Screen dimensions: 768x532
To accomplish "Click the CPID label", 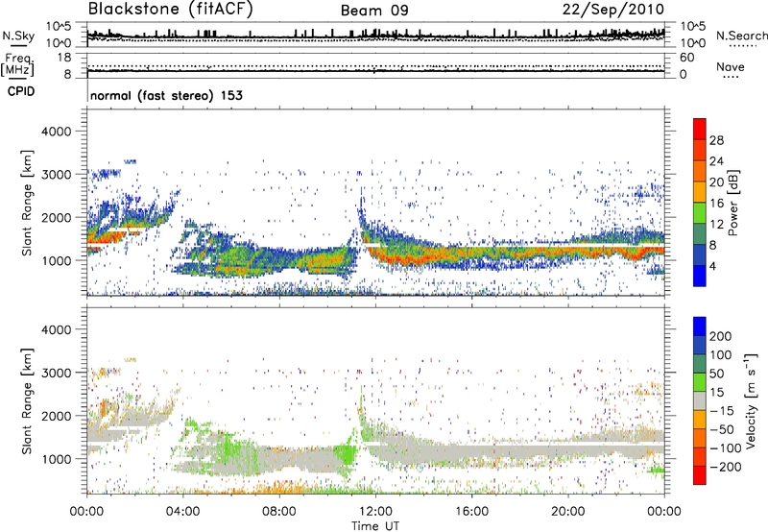I will (21, 91).
